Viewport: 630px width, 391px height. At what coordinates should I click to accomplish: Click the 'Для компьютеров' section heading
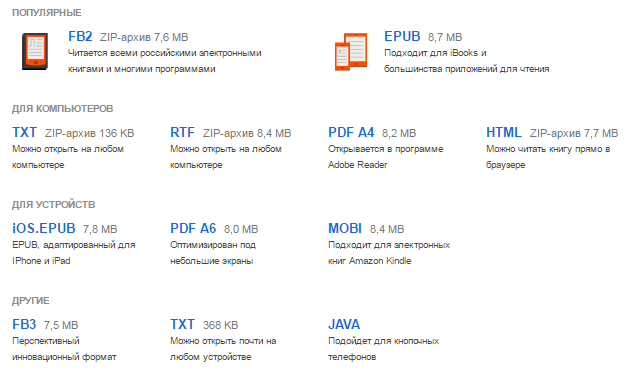pos(63,109)
